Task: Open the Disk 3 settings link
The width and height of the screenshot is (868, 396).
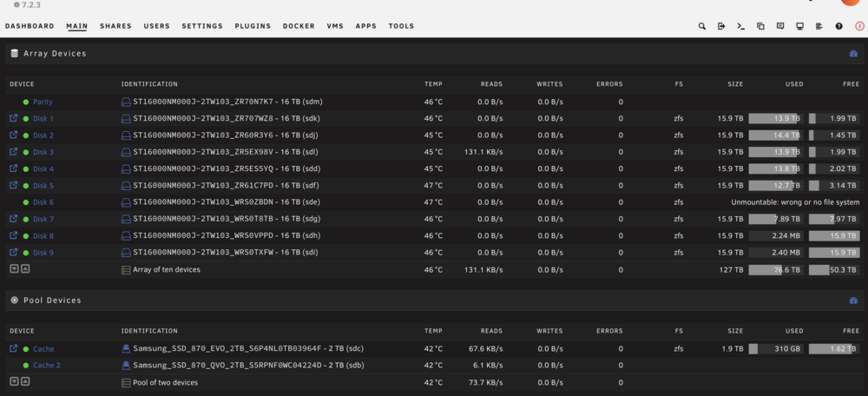Action: (43, 152)
